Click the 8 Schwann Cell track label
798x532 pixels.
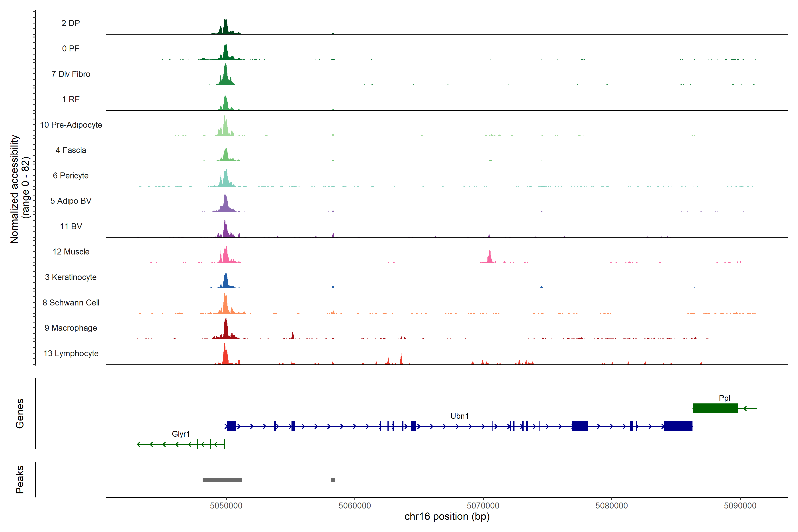coord(70,303)
